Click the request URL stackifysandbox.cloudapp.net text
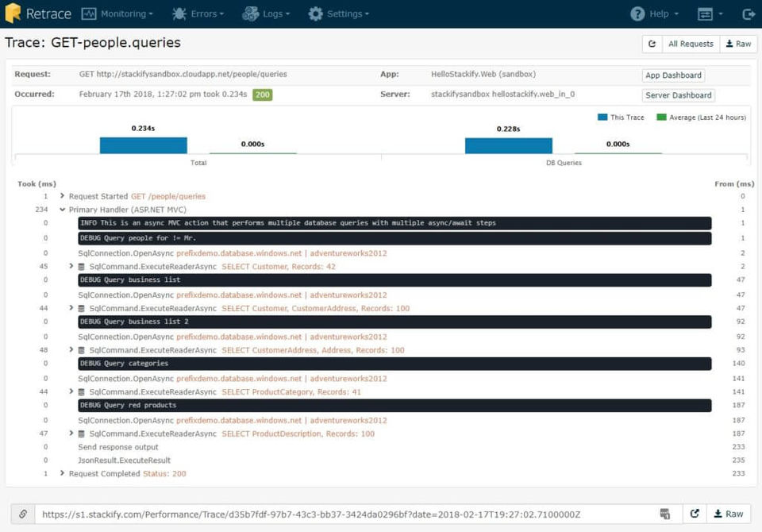 191,75
